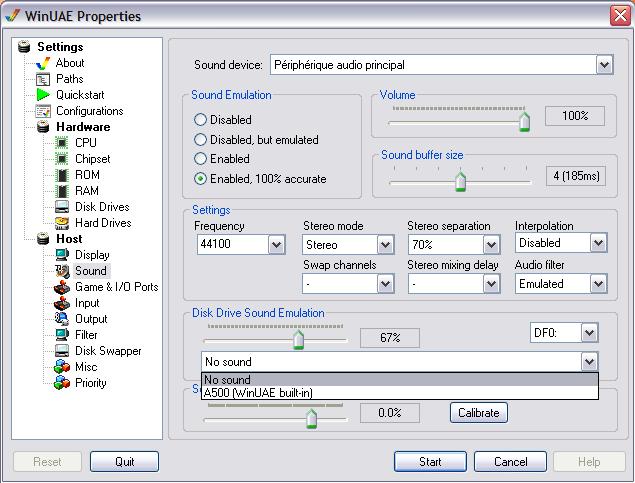Click the green Quickstart arrow icon

point(43,95)
